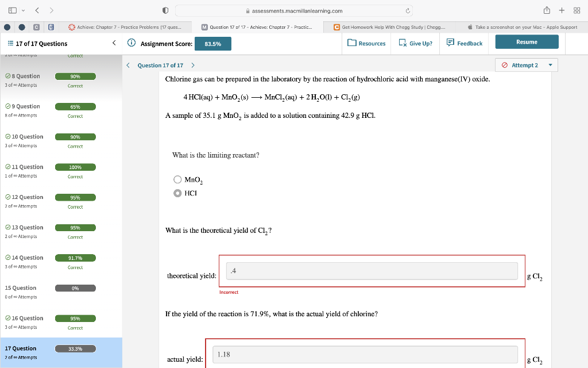Collapse the questions sidebar with the chevron
The height and width of the screenshot is (368, 588).
(x=114, y=43)
